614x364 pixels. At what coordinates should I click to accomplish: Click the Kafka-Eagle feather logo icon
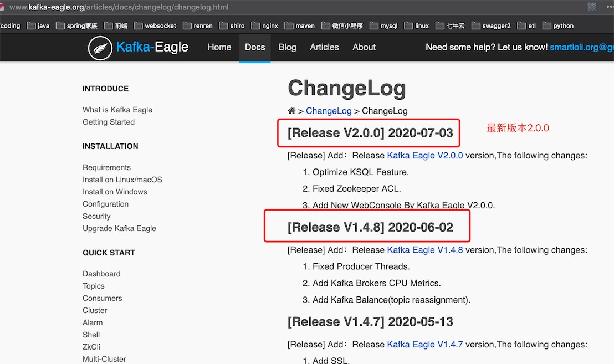click(x=100, y=48)
